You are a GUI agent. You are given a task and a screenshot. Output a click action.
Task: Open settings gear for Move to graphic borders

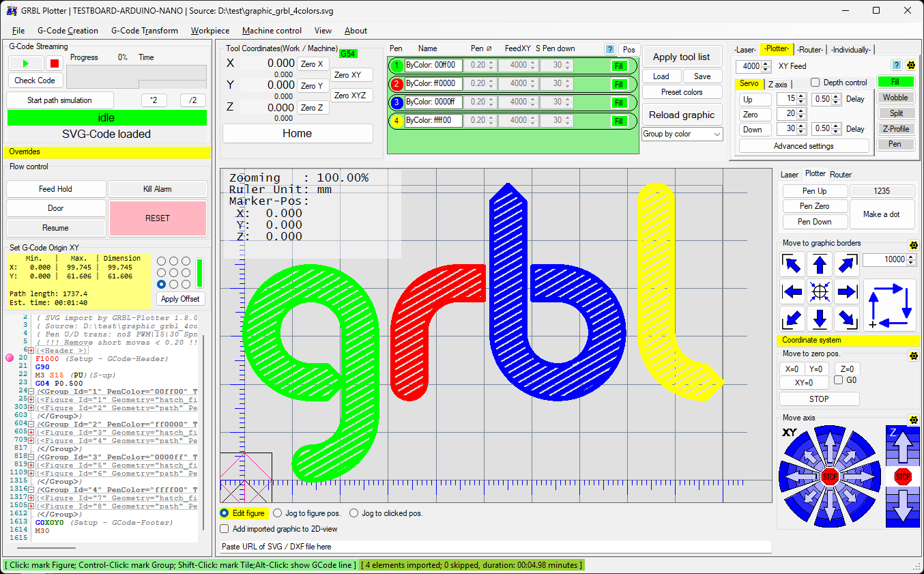[914, 245]
